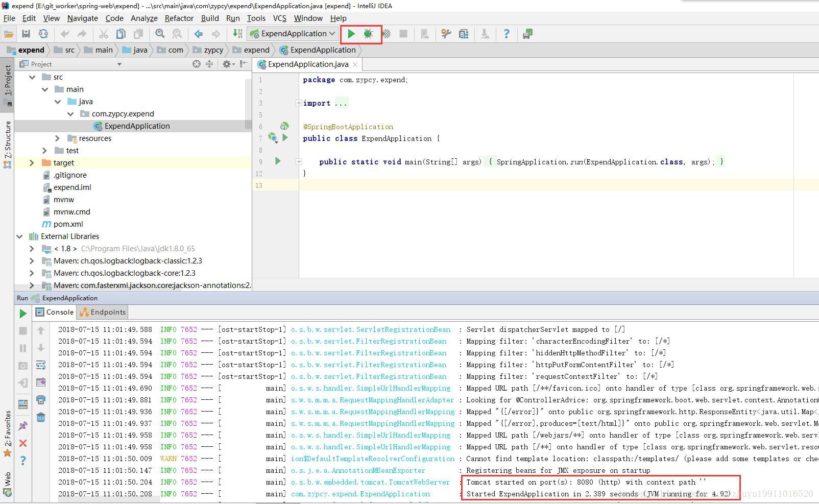The height and width of the screenshot is (504, 819).
Task: Run with coverage using the toolbar icon
Action: (x=387, y=34)
